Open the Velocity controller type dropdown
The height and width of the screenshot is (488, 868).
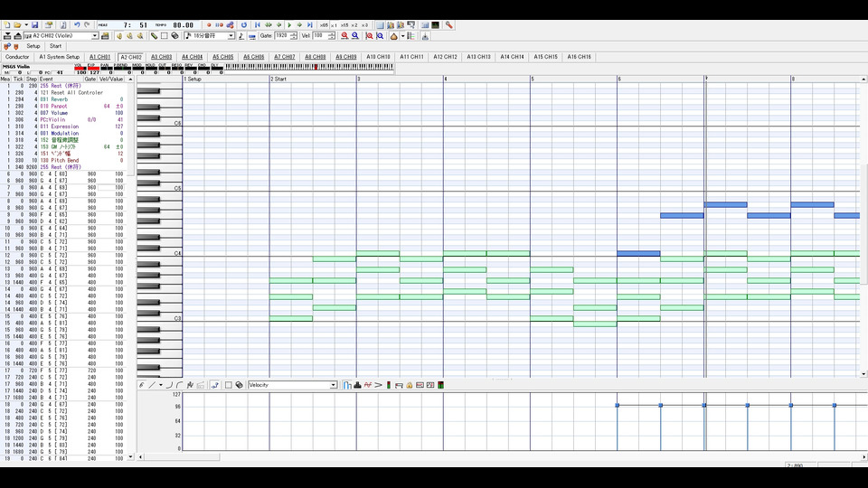[334, 385]
